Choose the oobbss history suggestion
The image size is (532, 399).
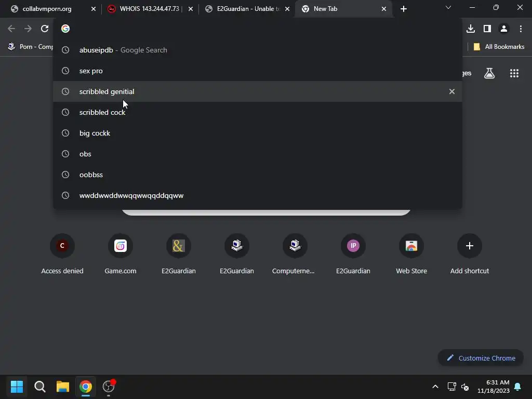[258, 175]
